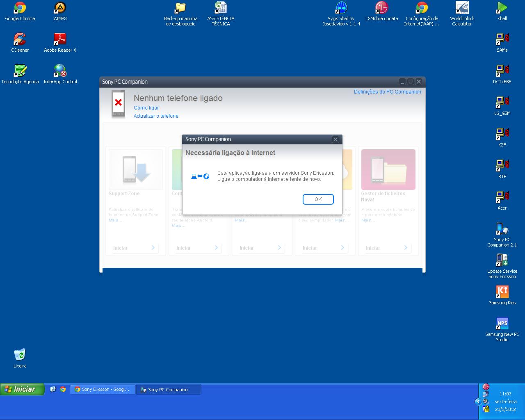Select 'Configuração de Internet(WAP)' shortcut
Viewport: 525px width, 420px height.
coord(422,14)
